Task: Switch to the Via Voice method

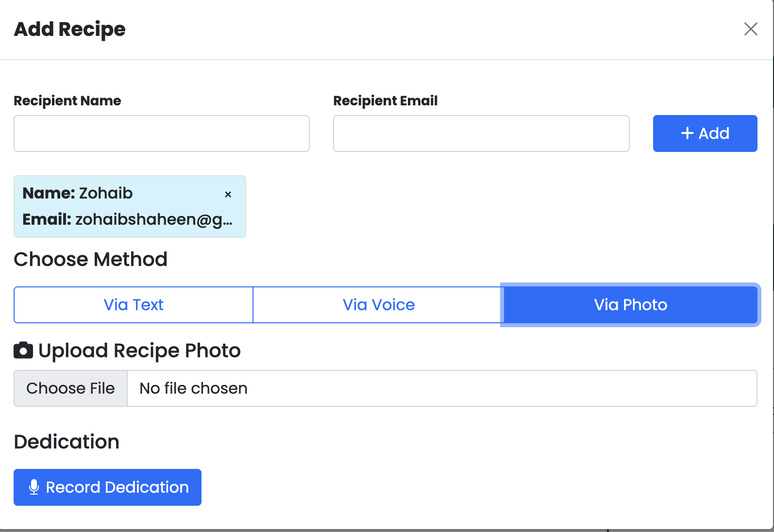Action: 378,305
